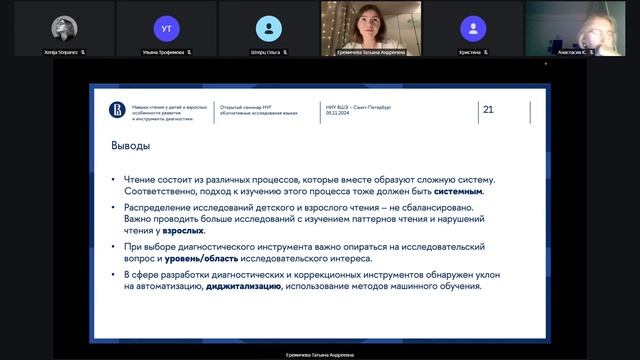Select Xenija Stepanez participant avatar photo
The image size is (640, 360).
[64, 29]
